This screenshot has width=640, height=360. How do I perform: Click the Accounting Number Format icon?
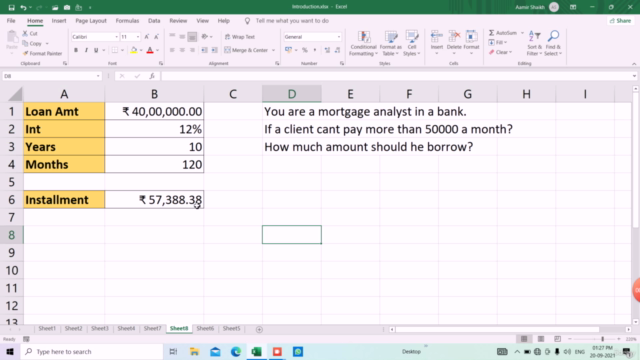(x=289, y=50)
